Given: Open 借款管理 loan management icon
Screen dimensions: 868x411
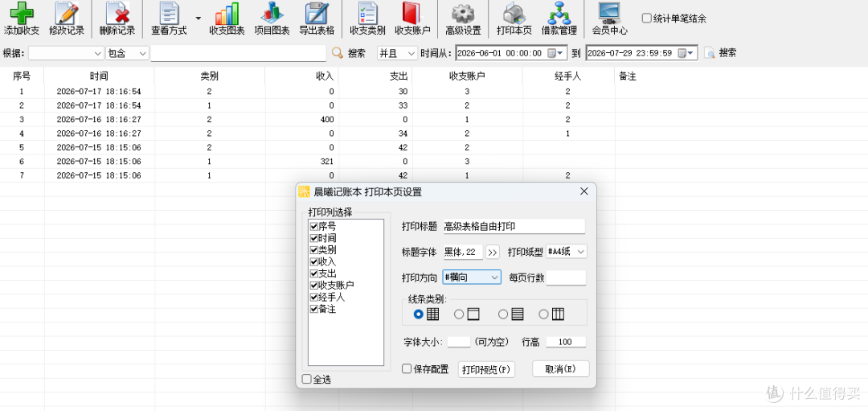Looking at the screenshot, I should pyautogui.click(x=559, y=12).
